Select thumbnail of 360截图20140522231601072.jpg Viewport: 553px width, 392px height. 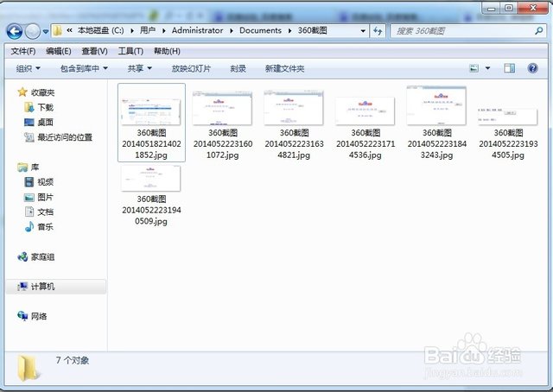tap(222, 108)
